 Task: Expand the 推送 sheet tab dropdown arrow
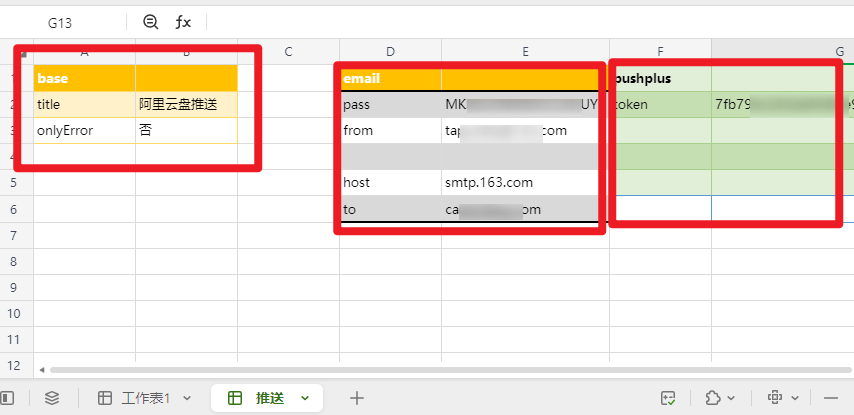pos(305,398)
